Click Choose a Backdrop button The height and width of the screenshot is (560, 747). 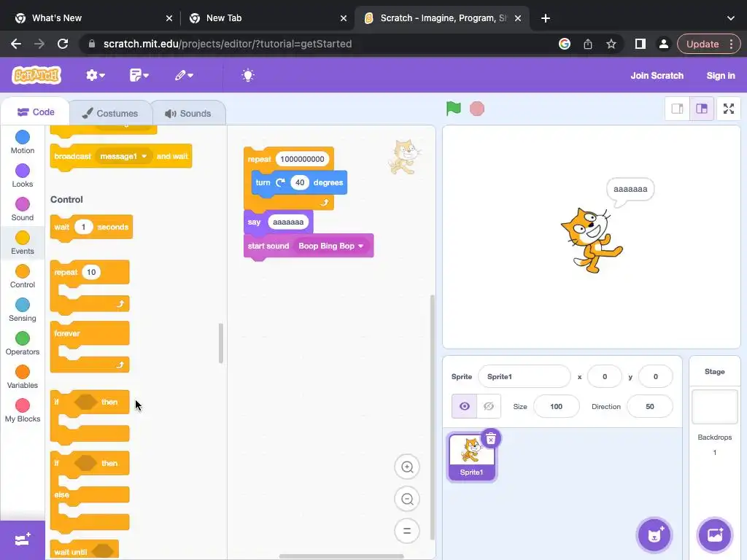pyautogui.click(x=715, y=534)
